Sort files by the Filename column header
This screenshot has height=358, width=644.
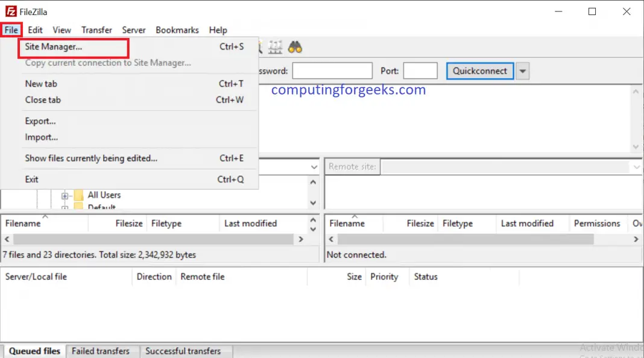click(23, 223)
